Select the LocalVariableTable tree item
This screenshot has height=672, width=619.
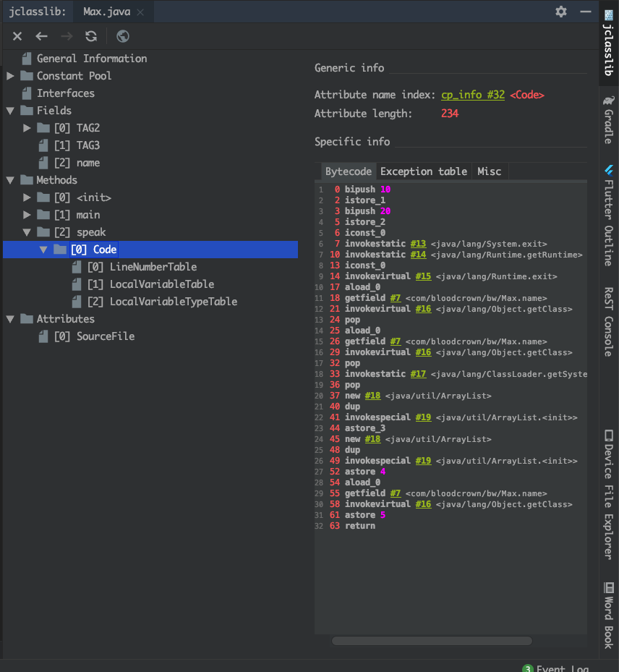tap(161, 284)
